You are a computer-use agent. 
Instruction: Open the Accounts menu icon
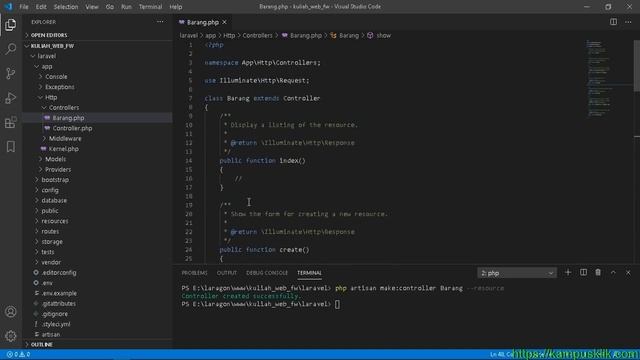(11, 312)
